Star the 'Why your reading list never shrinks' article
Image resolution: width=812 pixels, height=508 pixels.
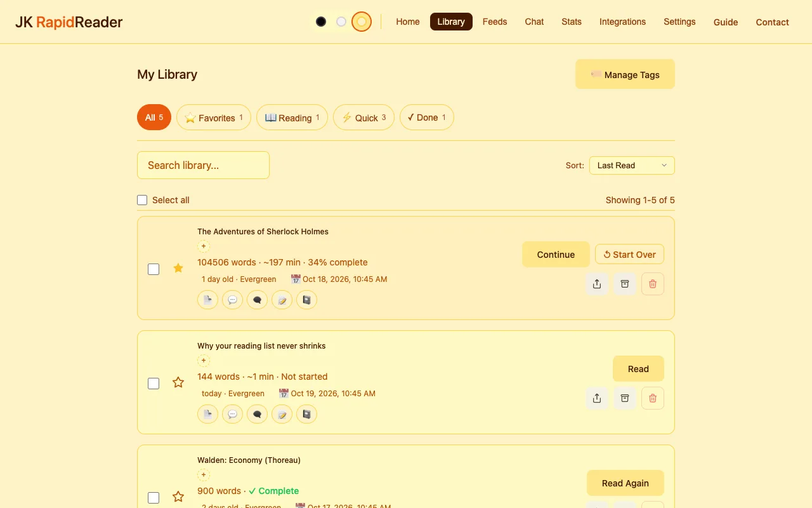click(178, 382)
